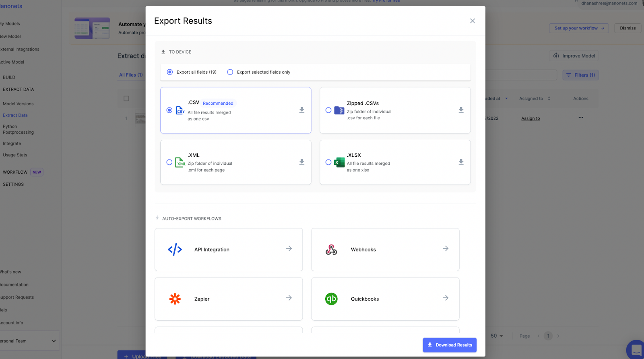The height and width of the screenshot is (359, 644).
Task: Open API Integration arrow
Action: (289, 249)
